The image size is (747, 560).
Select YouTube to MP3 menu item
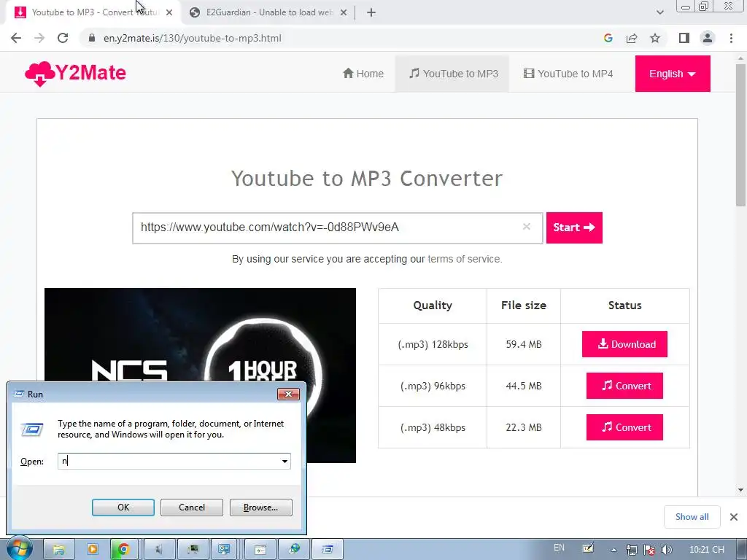click(454, 74)
